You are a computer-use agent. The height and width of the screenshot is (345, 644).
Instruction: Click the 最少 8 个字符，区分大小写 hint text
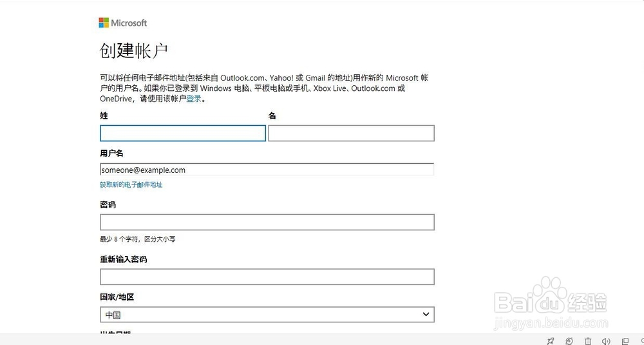click(138, 239)
